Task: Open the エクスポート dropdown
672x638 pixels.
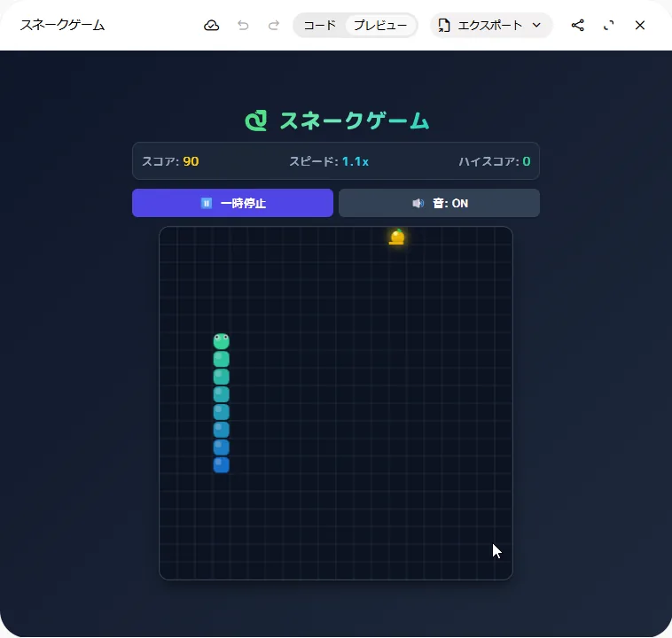Action: click(491, 26)
